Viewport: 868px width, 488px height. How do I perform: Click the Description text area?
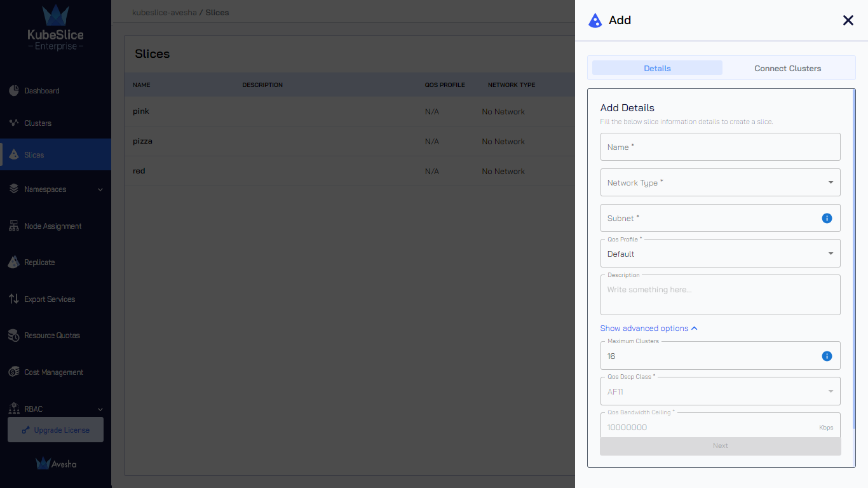(x=720, y=295)
